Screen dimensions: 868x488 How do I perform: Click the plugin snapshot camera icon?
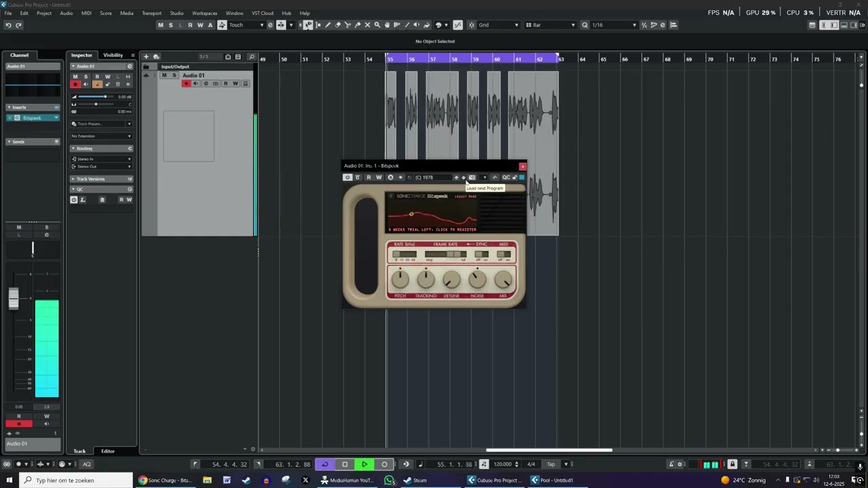click(472, 178)
